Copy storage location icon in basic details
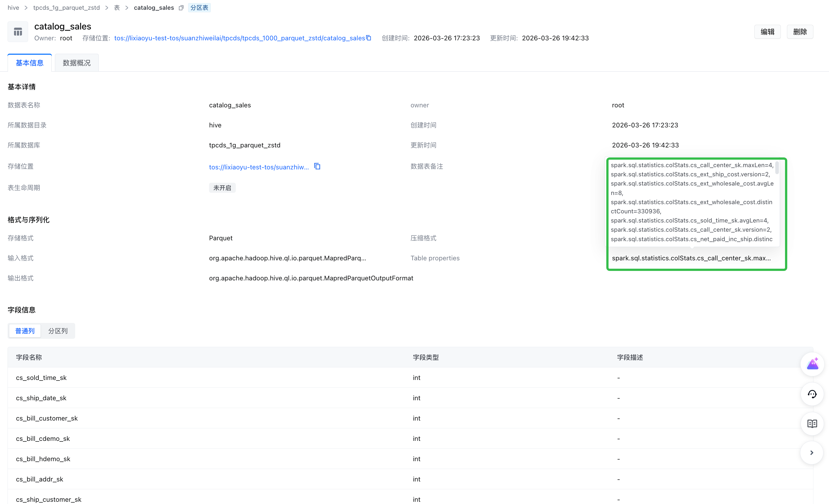 click(317, 166)
